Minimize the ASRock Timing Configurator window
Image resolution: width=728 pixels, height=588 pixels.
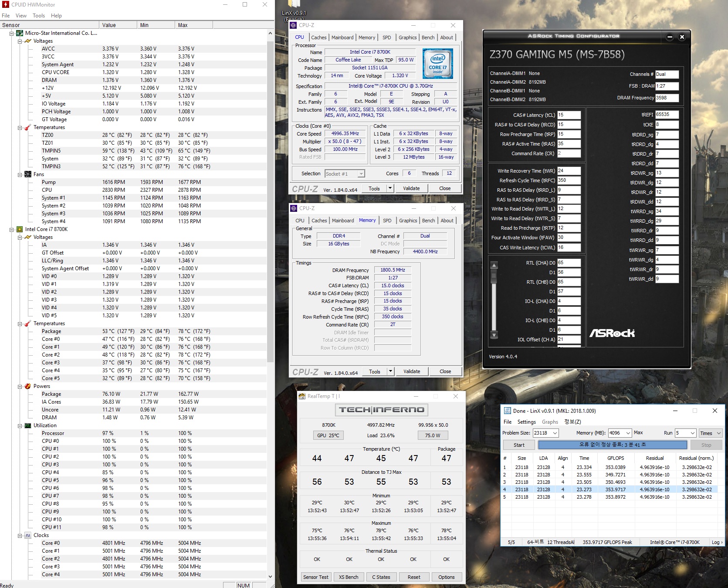670,37
